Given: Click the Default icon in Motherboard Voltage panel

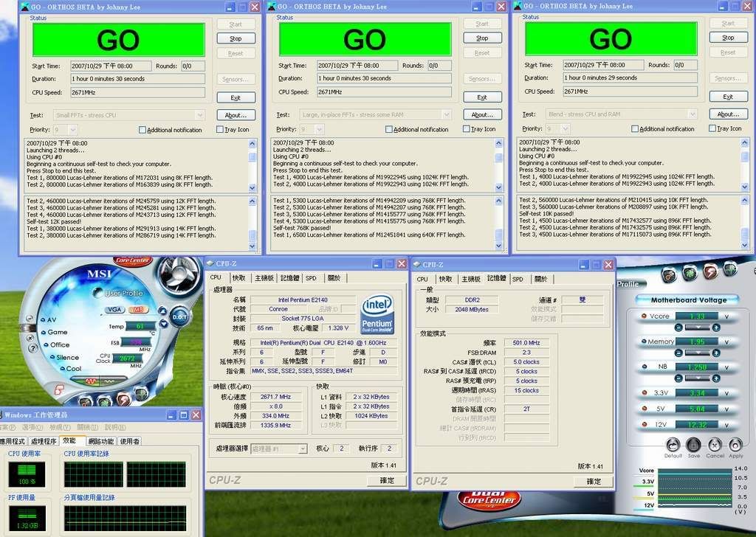Looking at the screenshot, I should tap(673, 445).
